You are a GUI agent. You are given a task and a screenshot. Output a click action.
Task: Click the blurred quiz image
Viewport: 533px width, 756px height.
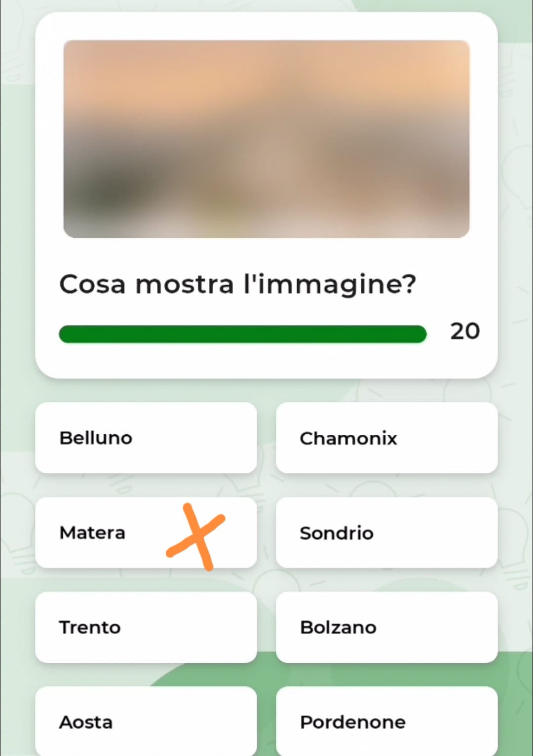tap(266, 139)
